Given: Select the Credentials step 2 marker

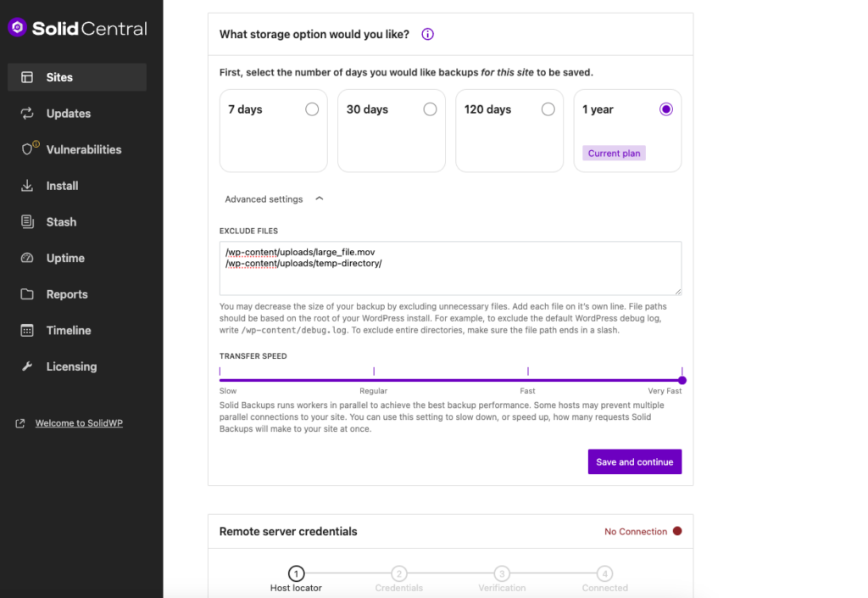Looking at the screenshot, I should [x=399, y=574].
